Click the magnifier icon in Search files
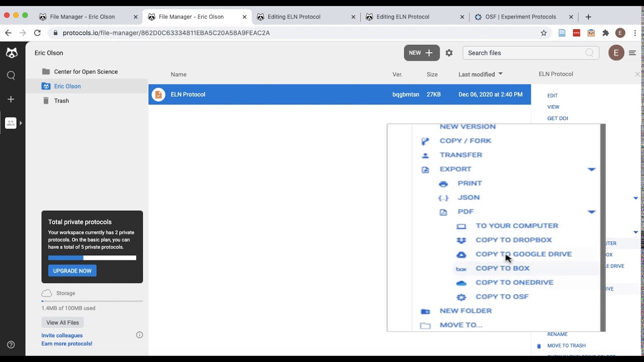The image size is (644, 362). (590, 53)
